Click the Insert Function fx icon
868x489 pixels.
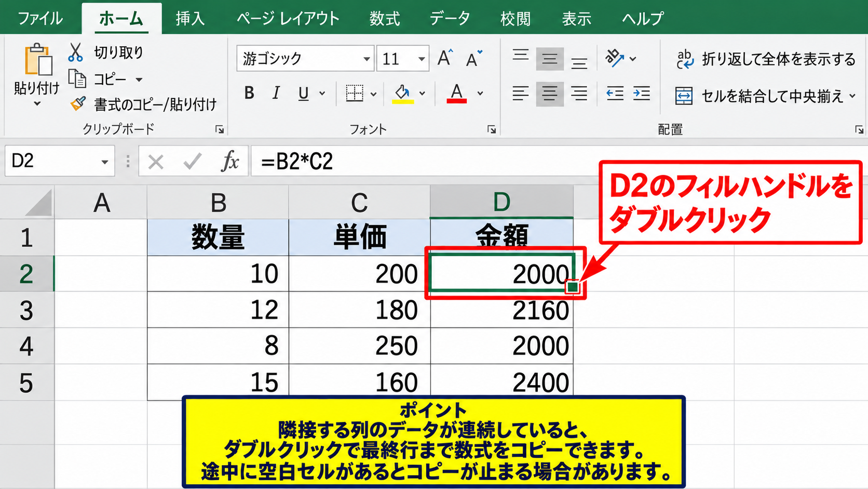[230, 162]
